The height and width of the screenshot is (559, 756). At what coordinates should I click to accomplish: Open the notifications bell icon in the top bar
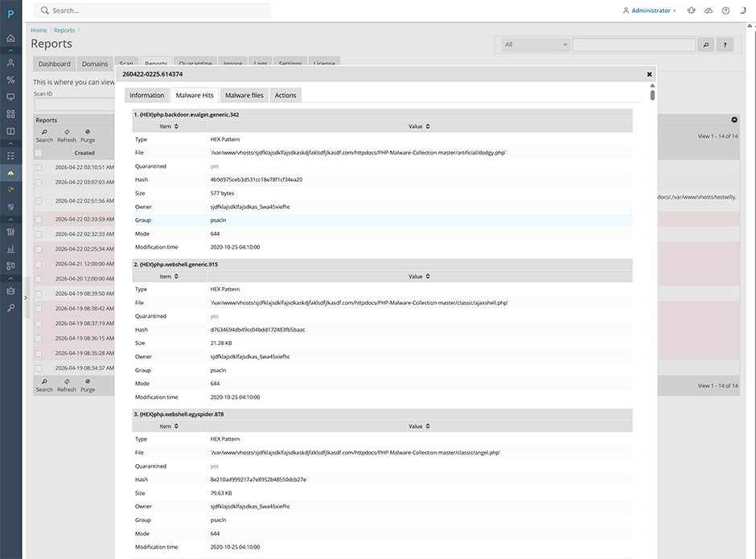click(692, 10)
